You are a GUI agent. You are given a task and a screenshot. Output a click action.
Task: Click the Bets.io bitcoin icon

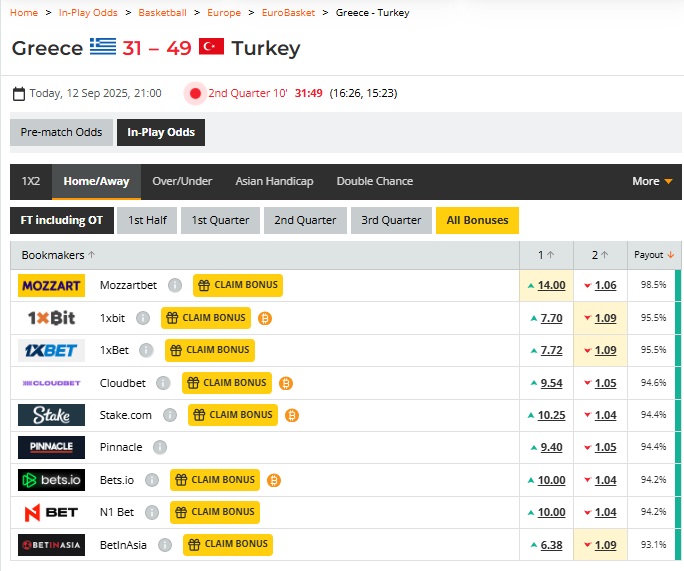point(274,480)
